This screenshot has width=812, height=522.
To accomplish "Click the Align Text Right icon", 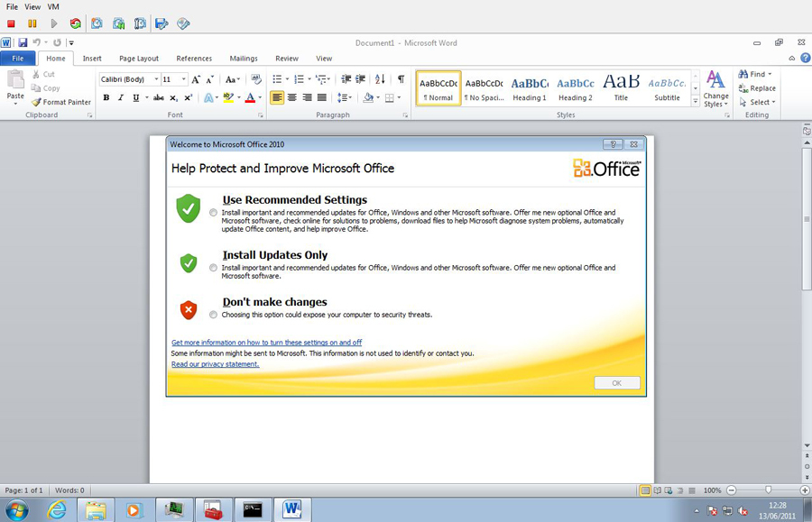I will pyautogui.click(x=307, y=97).
